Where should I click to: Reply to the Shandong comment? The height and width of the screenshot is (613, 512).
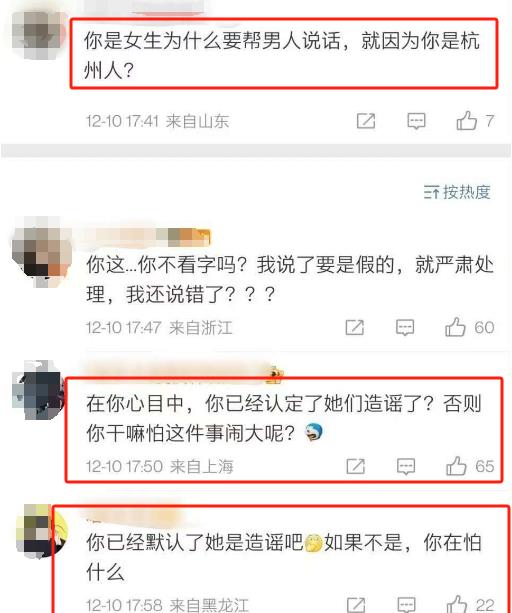[x=416, y=121]
